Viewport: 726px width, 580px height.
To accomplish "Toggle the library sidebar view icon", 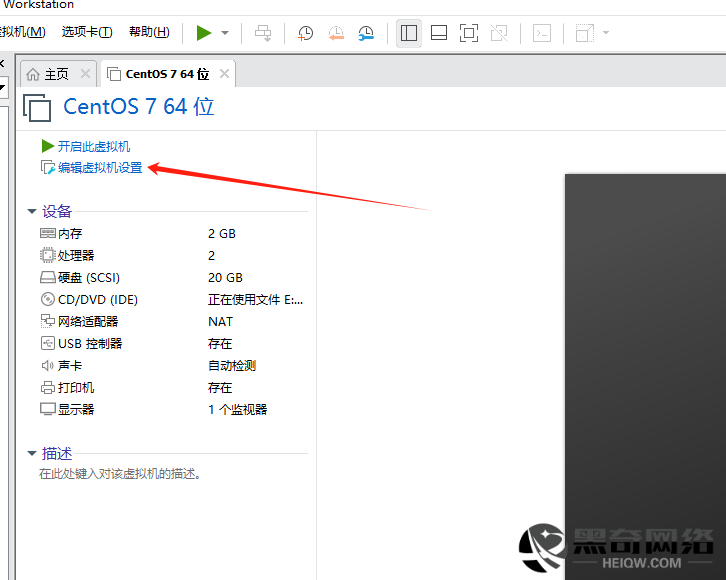I will 408,33.
